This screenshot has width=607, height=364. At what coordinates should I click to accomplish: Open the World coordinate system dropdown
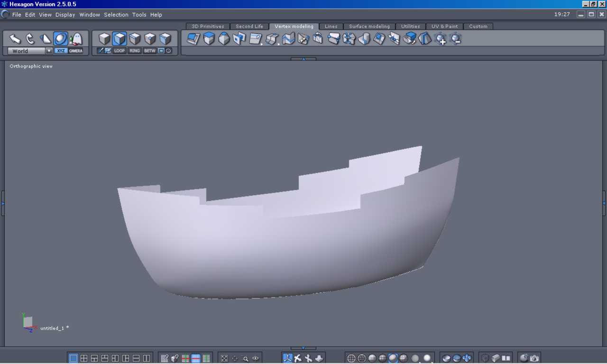point(48,51)
